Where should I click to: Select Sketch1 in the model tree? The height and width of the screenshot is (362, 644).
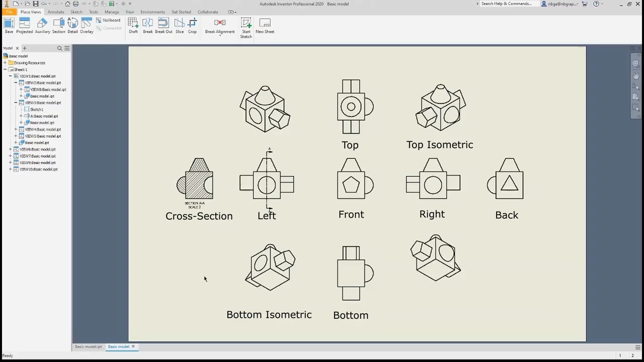coord(36,109)
